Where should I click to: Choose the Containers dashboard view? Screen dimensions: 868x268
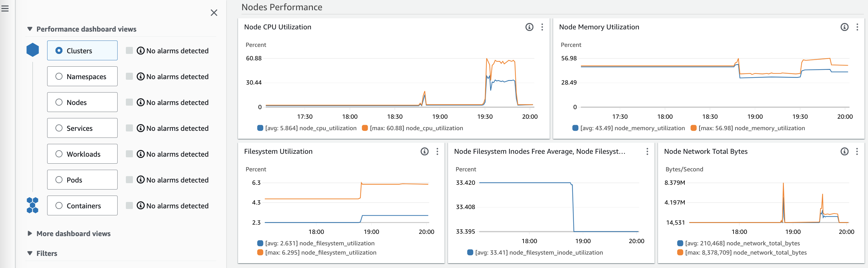pos(59,205)
